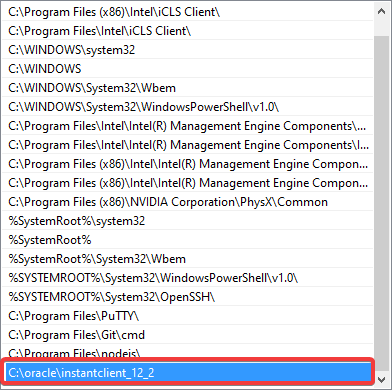
Task: Select the C:\WINDOWS\system32 entry
Action: click(187, 50)
